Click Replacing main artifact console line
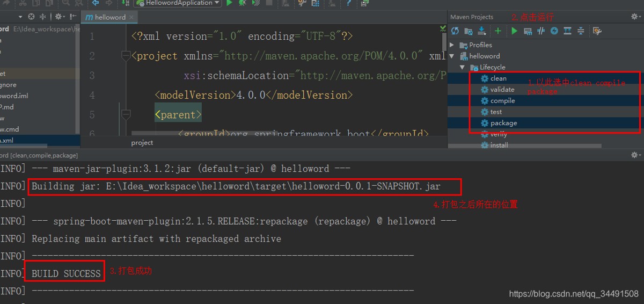The height and width of the screenshot is (304, 644). pyautogui.click(x=156, y=238)
